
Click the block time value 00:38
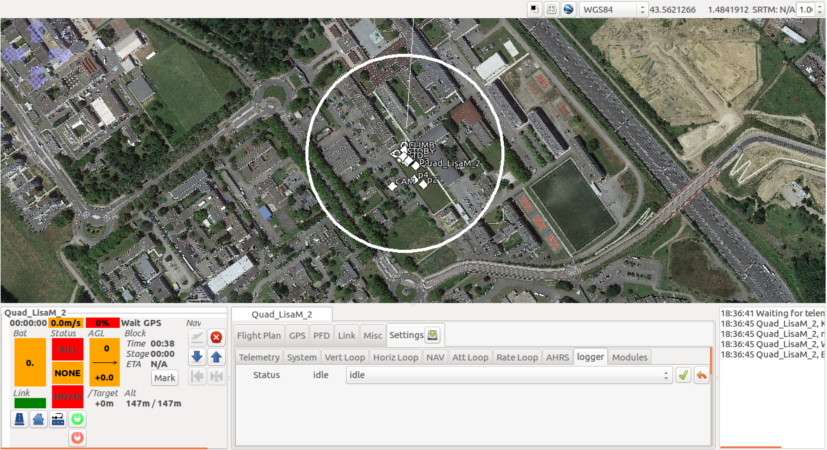pyautogui.click(x=162, y=343)
